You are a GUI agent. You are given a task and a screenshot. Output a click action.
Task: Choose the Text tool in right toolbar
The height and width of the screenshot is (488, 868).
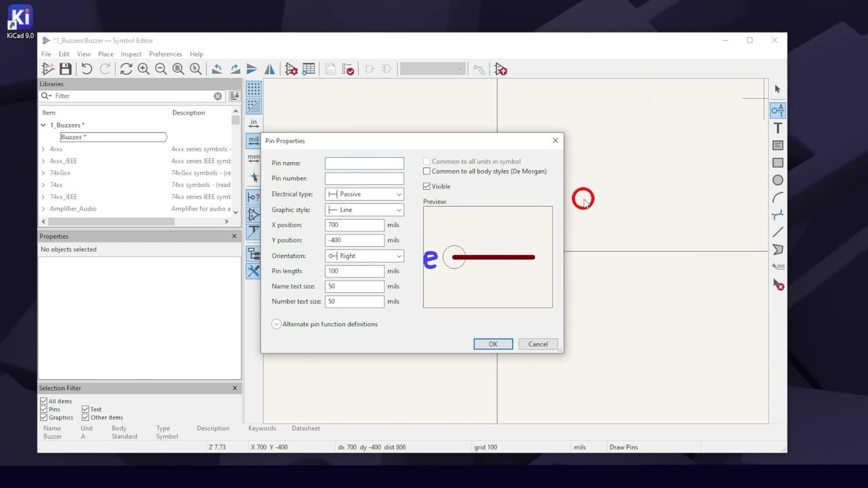click(778, 128)
